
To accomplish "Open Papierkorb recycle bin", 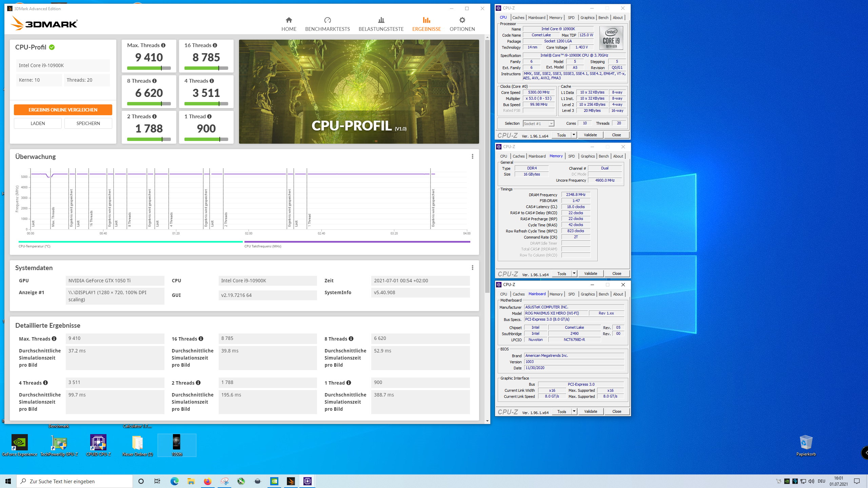I will (x=806, y=445).
